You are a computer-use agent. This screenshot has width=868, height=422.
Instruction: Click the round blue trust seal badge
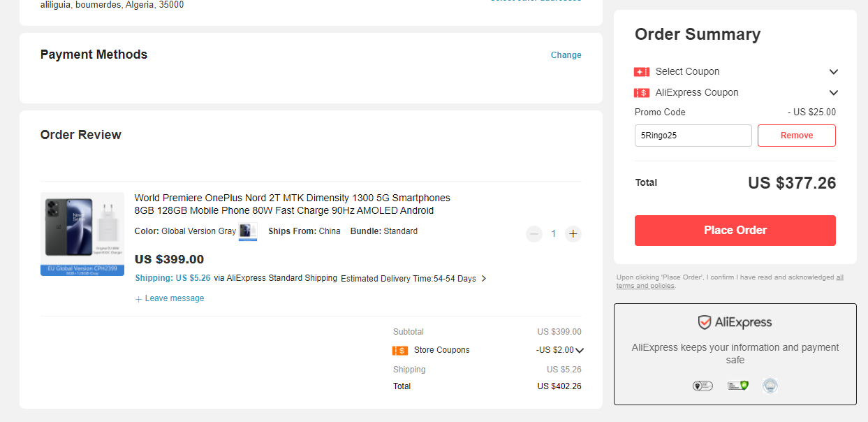click(770, 385)
